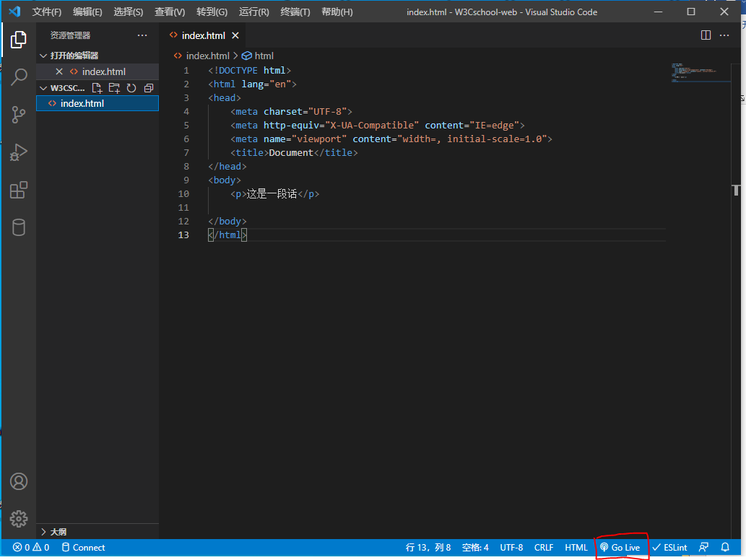746x560 pixels.
Task: Collapse the 打开的编辑器 section
Action: tap(43, 56)
